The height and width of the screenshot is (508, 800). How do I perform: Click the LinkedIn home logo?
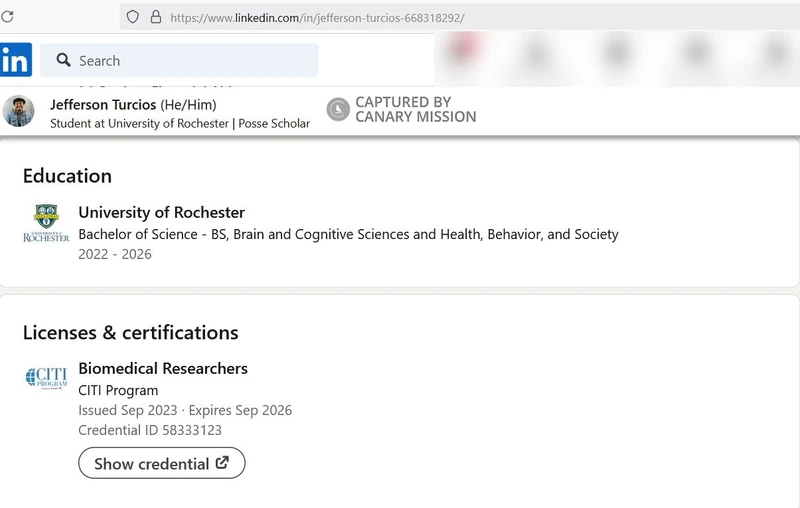16,60
